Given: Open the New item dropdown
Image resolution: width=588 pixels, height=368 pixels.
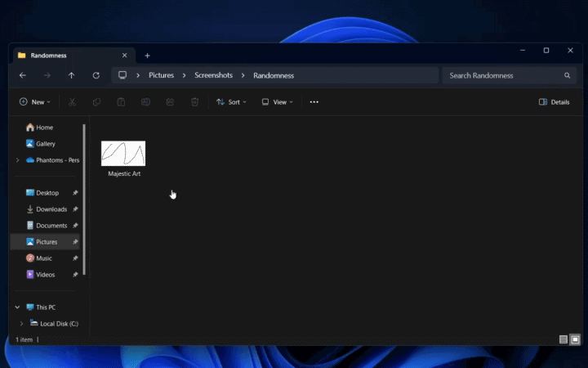Looking at the screenshot, I should (34, 102).
